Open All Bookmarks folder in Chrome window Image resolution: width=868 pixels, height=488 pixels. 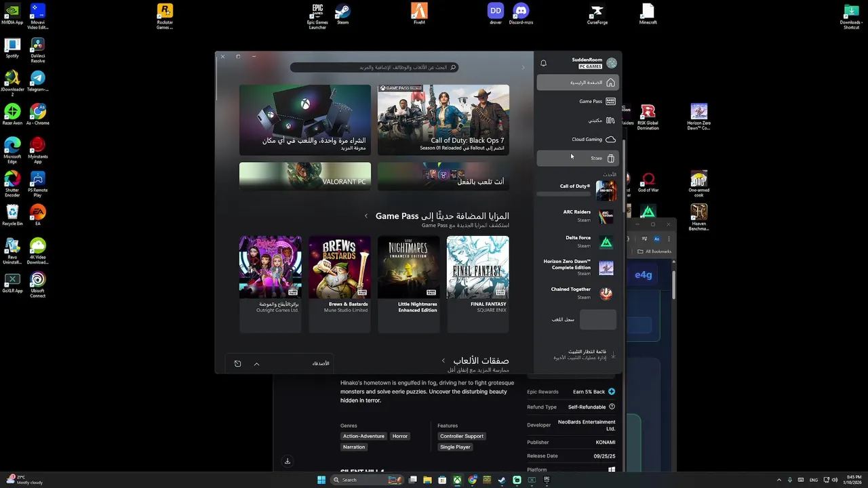click(x=654, y=251)
